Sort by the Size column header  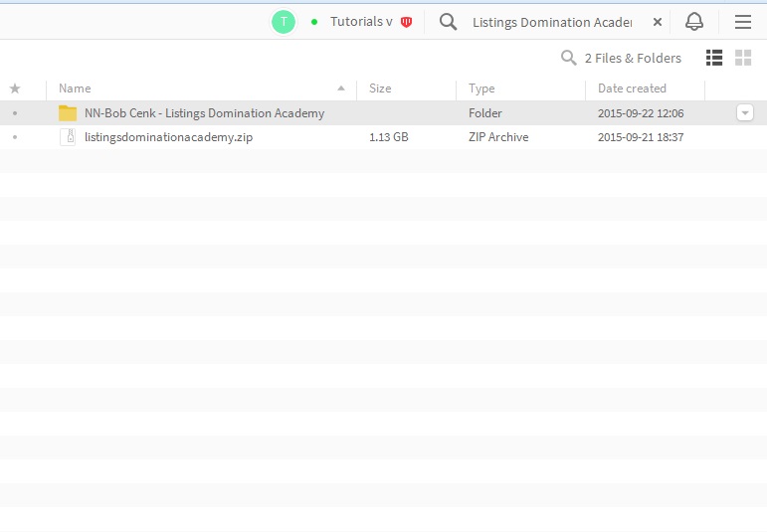(380, 89)
